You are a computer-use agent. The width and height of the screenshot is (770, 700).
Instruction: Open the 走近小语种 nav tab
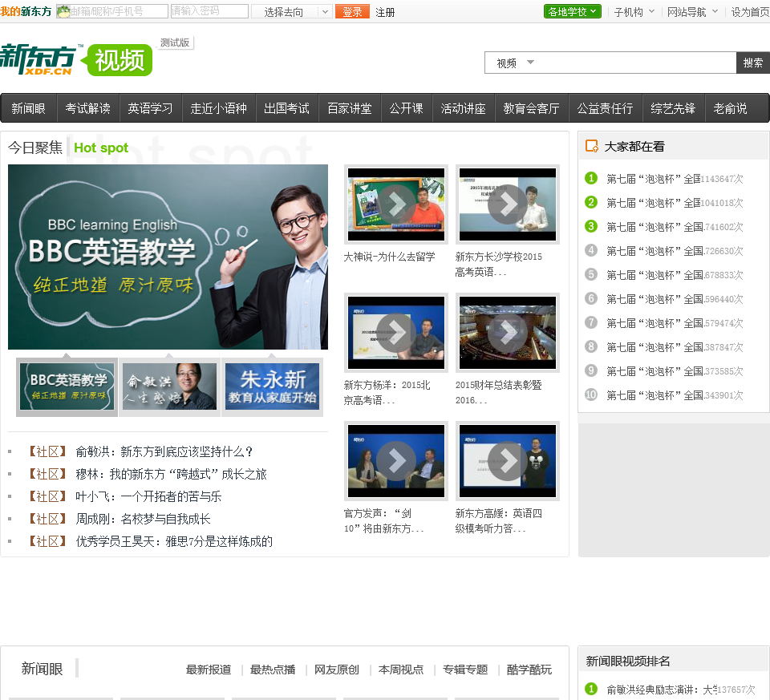coord(218,108)
